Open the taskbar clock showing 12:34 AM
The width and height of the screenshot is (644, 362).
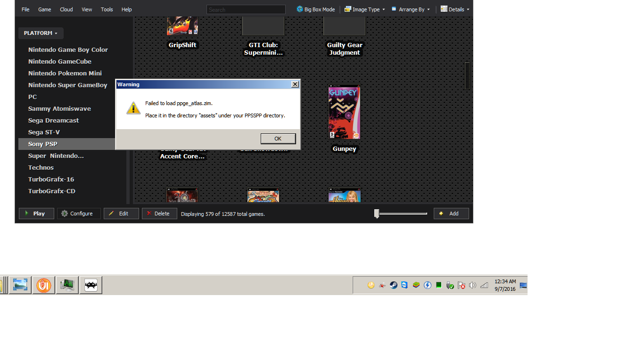pos(505,285)
